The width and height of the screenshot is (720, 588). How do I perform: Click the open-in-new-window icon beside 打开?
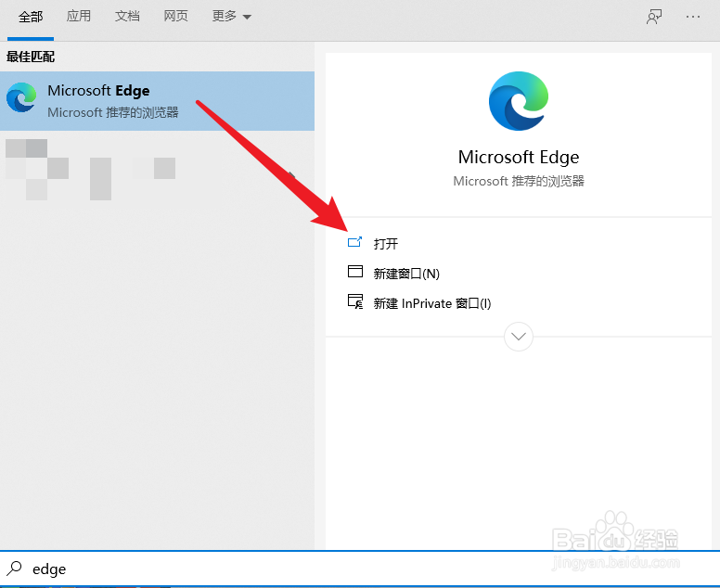pos(355,242)
